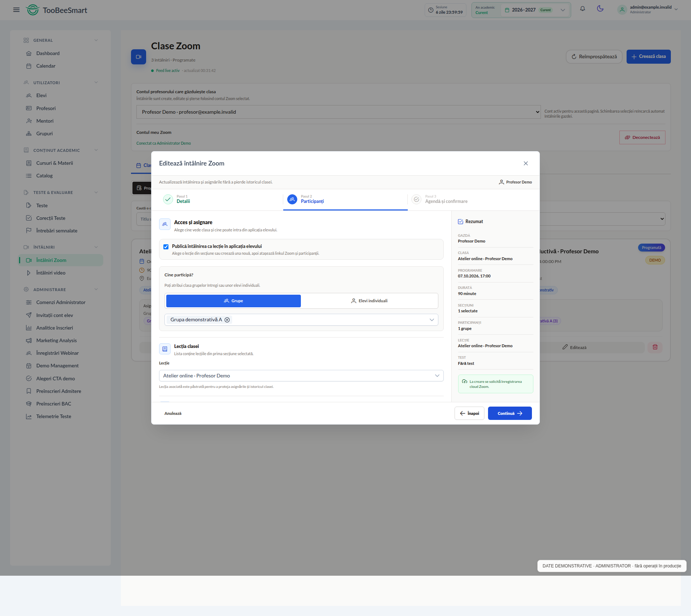The width and height of the screenshot is (691, 616).
Task: Click the Continuă button
Action: (x=510, y=413)
